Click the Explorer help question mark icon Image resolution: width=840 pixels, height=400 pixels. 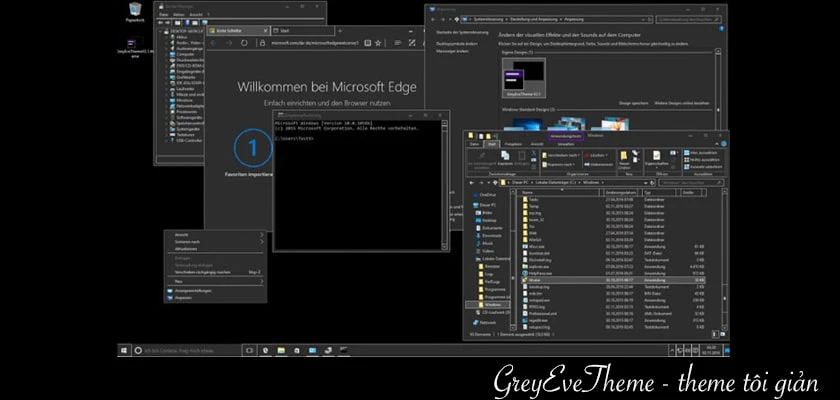pos(724,144)
